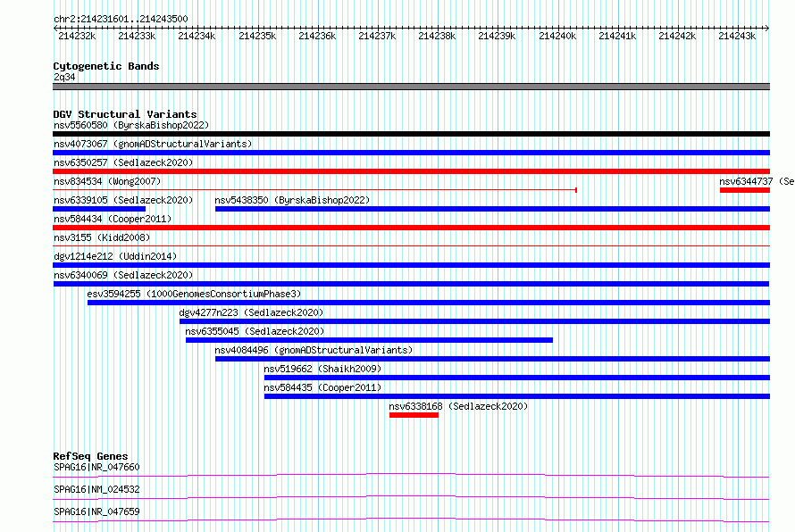The width and height of the screenshot is (795, 532).
Task: Select the short red nsv6338168 bar
Action: pyautogui.click(x=414, y=415)
